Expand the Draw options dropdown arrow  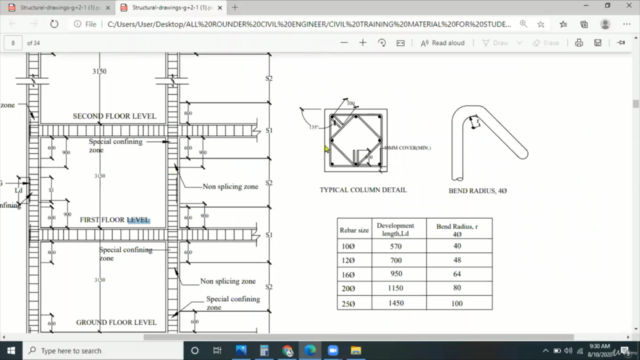pos(519,43)
